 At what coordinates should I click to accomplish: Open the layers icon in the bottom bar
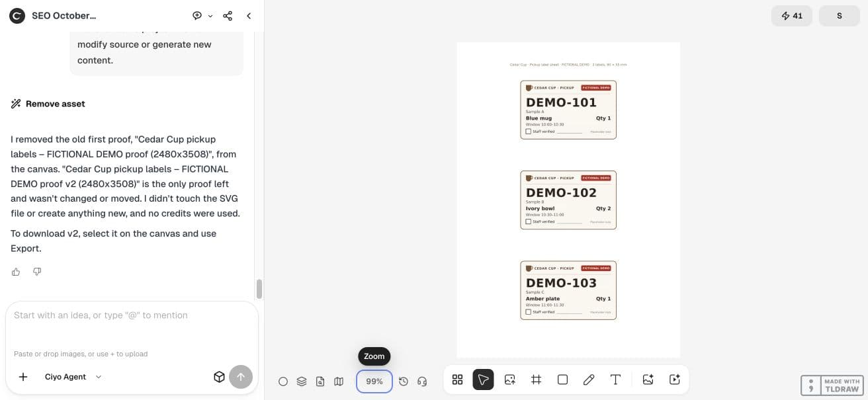pos(302,381)
